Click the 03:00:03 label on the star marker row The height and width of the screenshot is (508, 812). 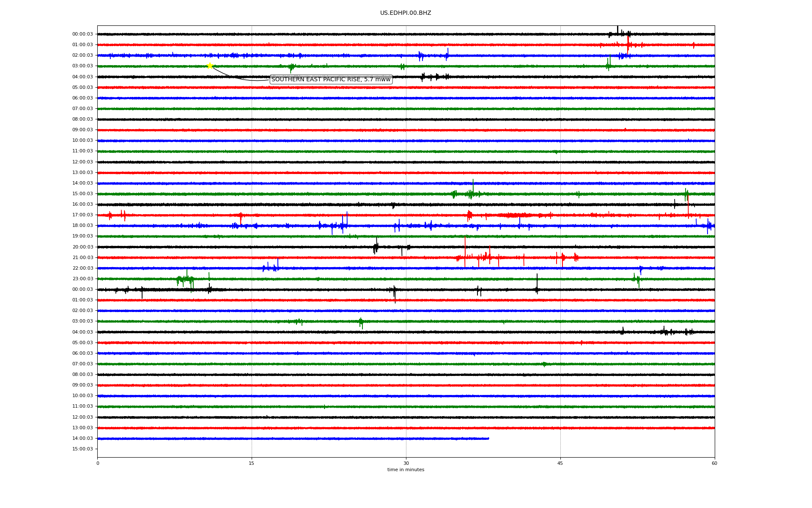[x=82, y=66]
